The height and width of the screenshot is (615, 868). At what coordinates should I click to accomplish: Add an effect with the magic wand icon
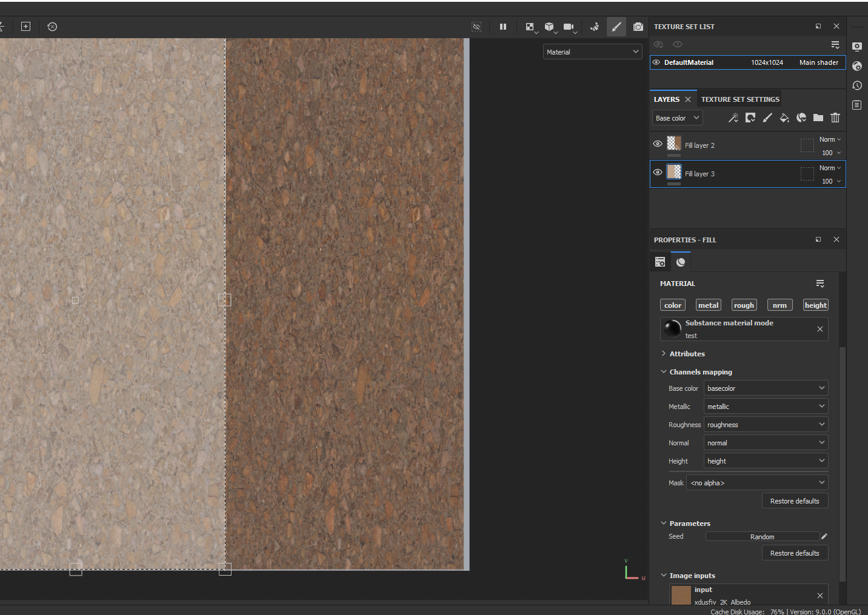(733, 118)
